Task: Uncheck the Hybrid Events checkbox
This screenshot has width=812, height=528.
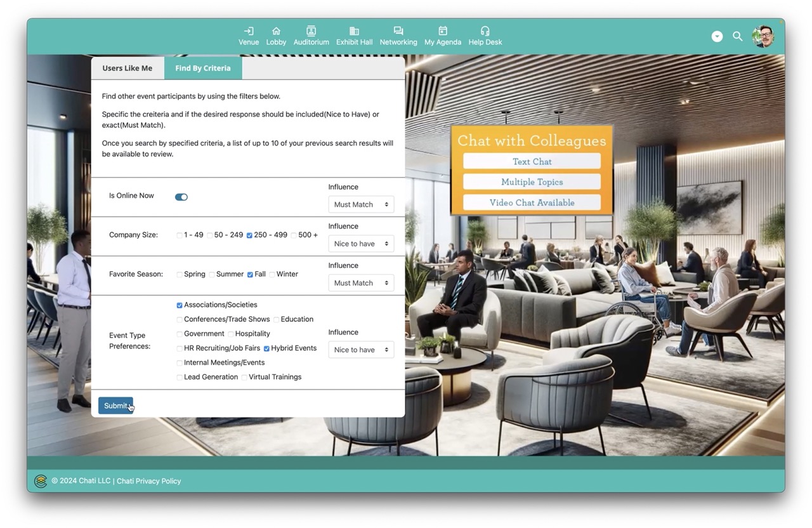Action: (266, 348)
